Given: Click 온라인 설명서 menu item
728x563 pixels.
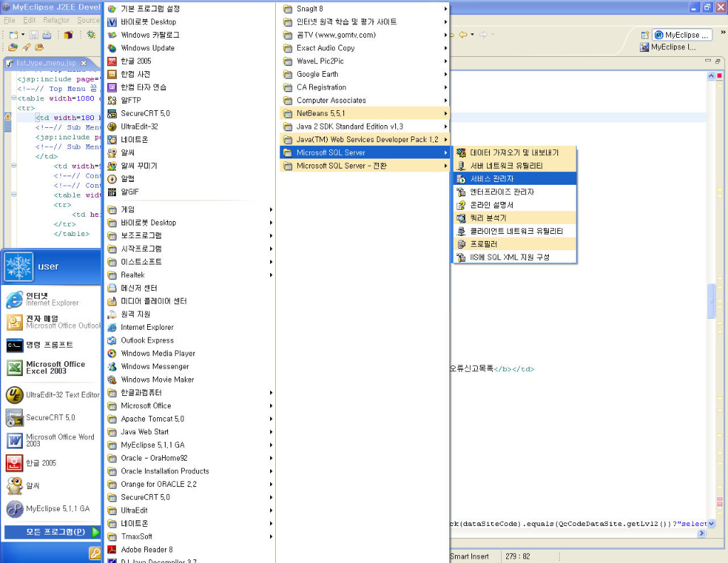Looking at the screenshot, I should click(x=515, y=205).
